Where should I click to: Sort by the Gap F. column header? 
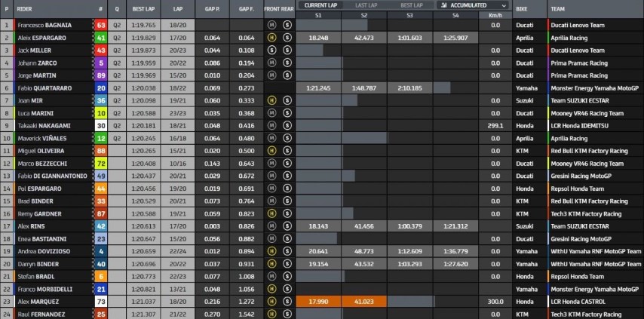(246, 10)
